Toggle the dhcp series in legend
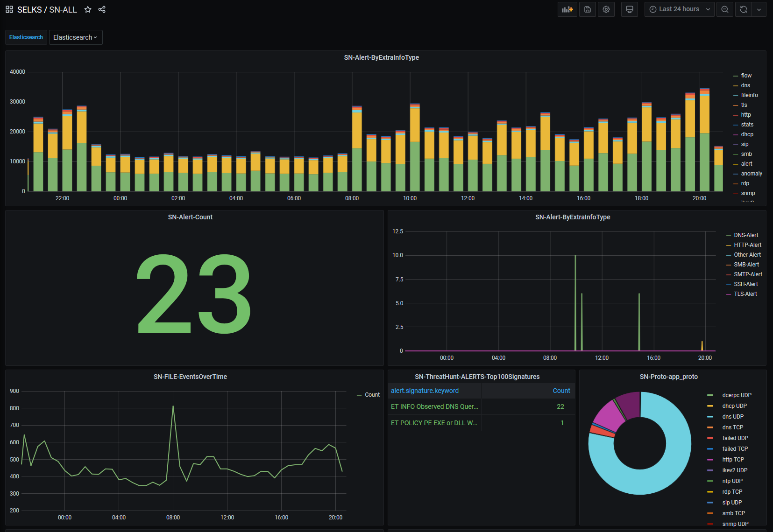This screenshot has height=532, width=773. (x=747, y=134)
